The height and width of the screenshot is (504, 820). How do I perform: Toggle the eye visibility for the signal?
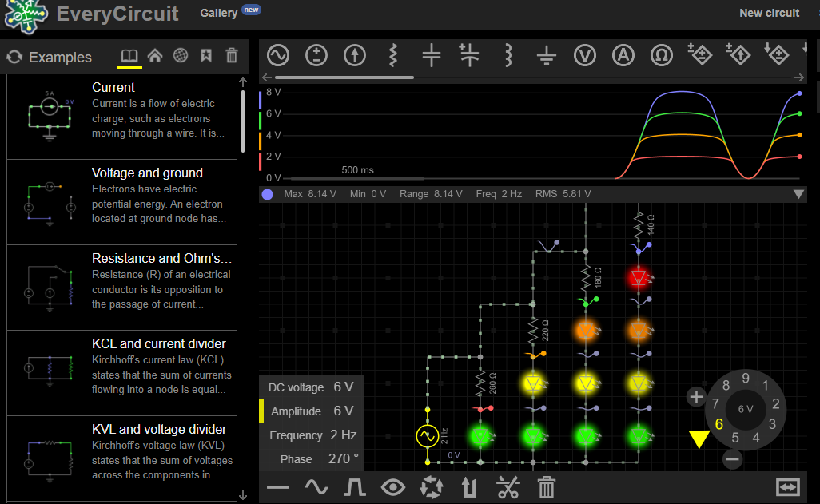393,488
